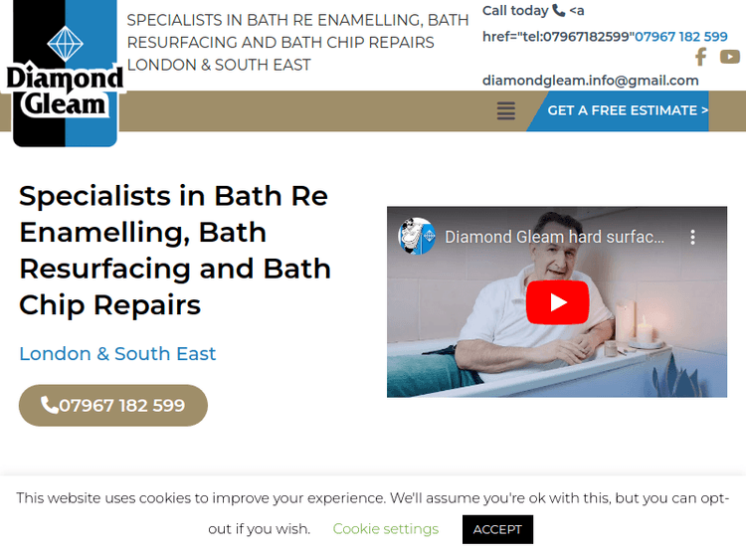Image resolution: width=746 pixels, height=560 pixels.
Task: Open the Facebook page icon
Action: 700,57
